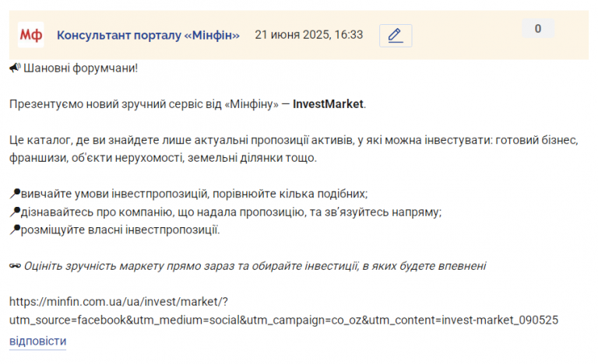Click the empty beige post header bar
The width and height of the screenshot is (598, 364).
(467, 46)
